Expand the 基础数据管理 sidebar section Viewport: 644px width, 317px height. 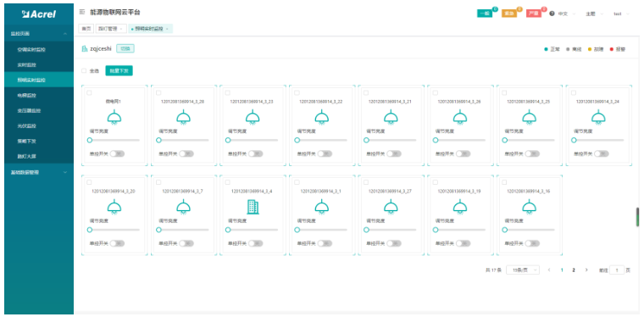(x=39, y=172)
